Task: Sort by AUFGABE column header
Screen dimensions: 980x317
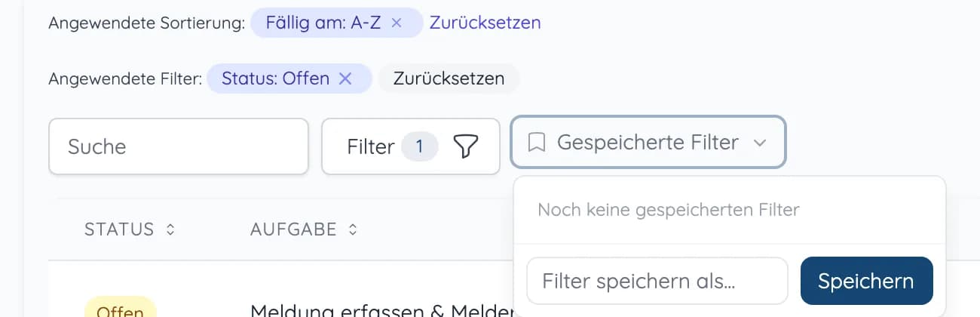Action: coord(304,229)
